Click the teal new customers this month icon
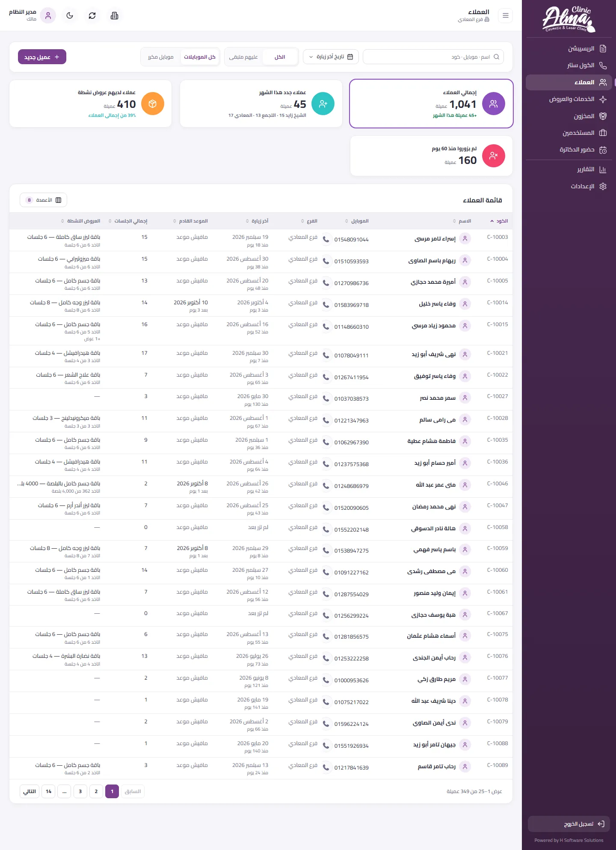The height and width of the screenshot is (850, 616). (323, 104)
